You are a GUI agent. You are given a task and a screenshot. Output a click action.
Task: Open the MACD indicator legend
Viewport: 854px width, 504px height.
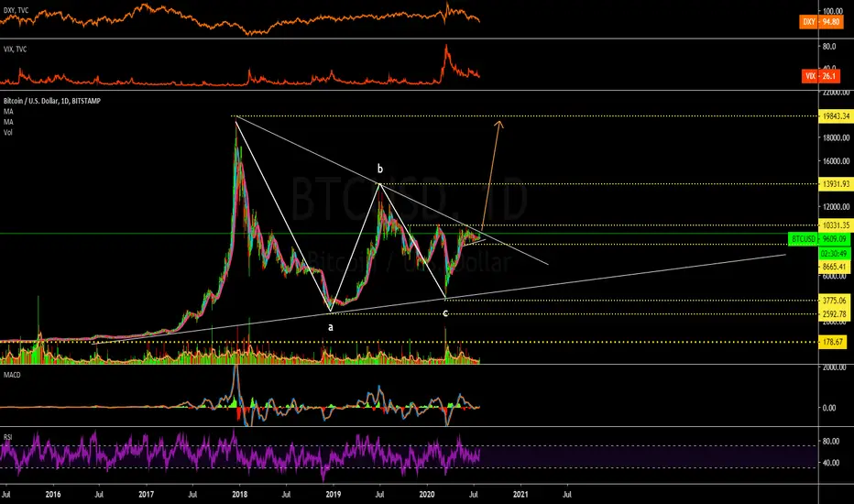12,375
